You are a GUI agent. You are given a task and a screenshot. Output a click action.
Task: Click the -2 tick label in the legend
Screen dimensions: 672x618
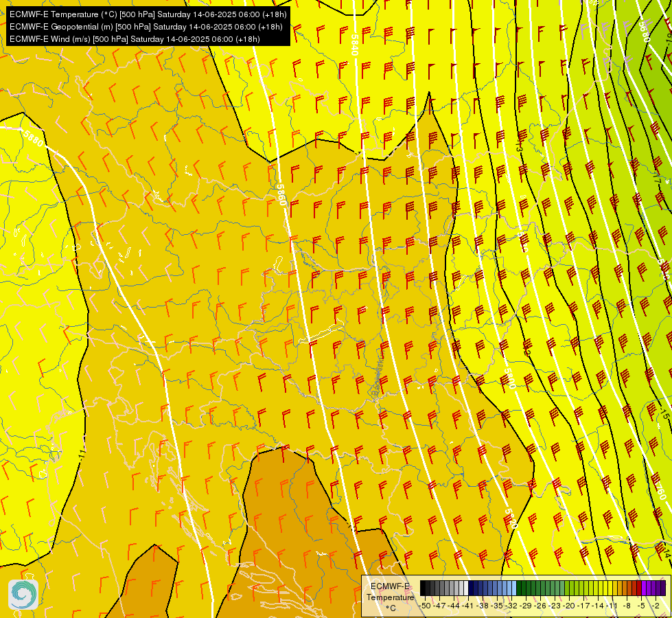pos(656,606)
